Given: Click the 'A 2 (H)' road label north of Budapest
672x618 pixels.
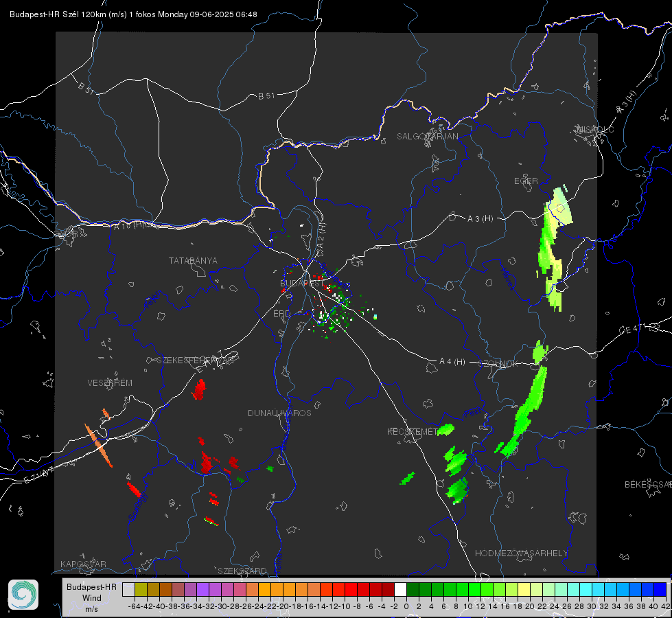Looking at the screenshot, I should (321, 235).
